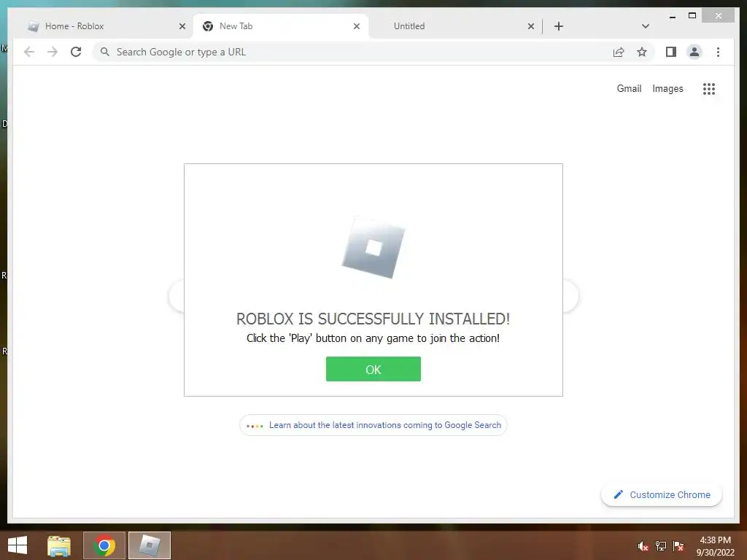
Task: Minimize the Chrome window
Action: tap(672, 16)
